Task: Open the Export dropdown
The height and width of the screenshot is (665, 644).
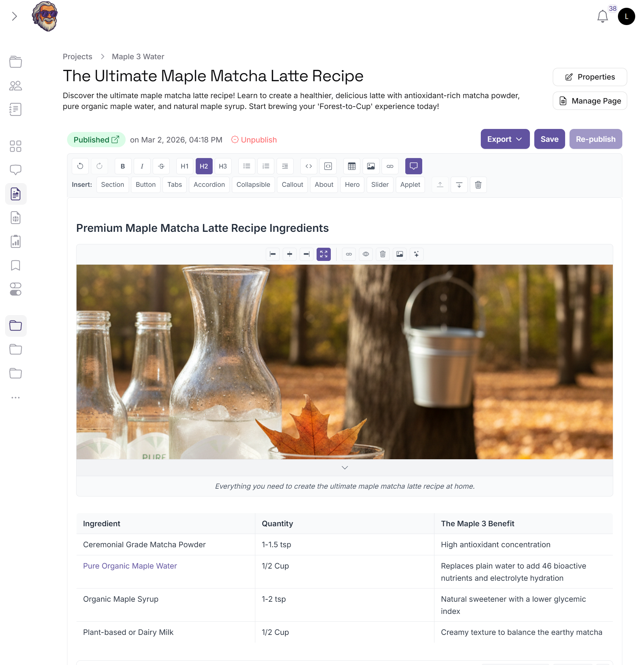Action: 505,139
